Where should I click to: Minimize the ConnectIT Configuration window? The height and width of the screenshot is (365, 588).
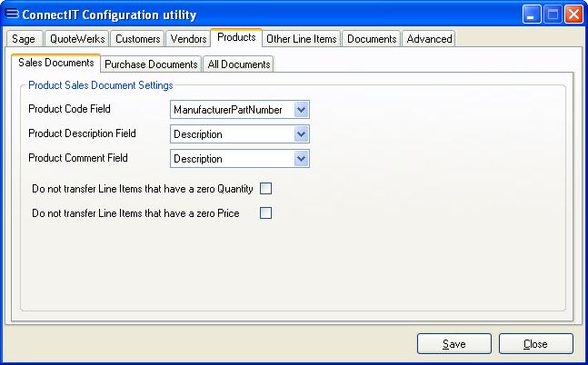click(x=532, y=15)
